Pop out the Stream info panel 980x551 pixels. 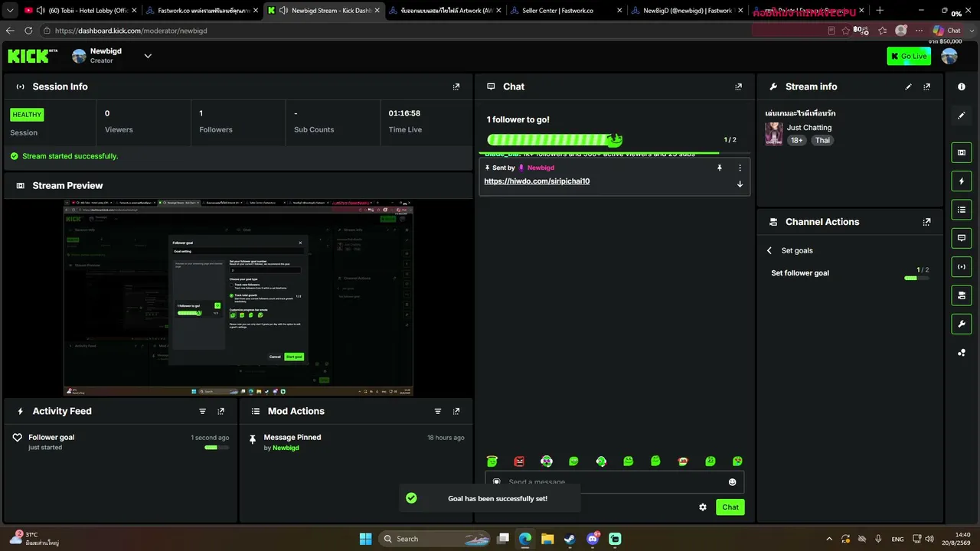pos(926,87)
